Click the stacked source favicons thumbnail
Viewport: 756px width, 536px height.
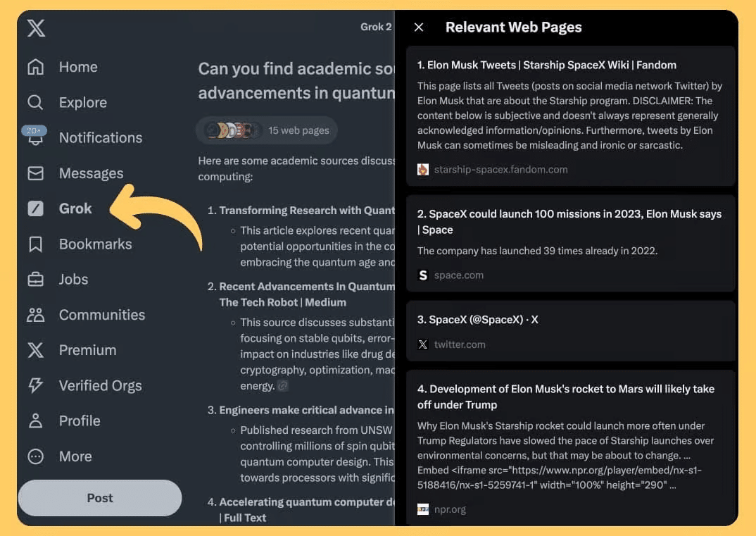(232, 130)
